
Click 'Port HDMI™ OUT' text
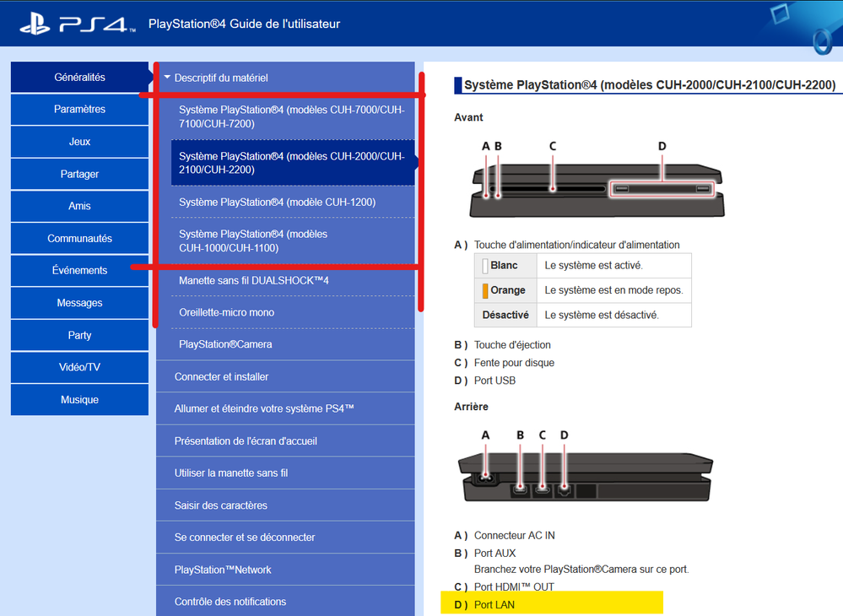pyautogui.click(x=514, y=587)
